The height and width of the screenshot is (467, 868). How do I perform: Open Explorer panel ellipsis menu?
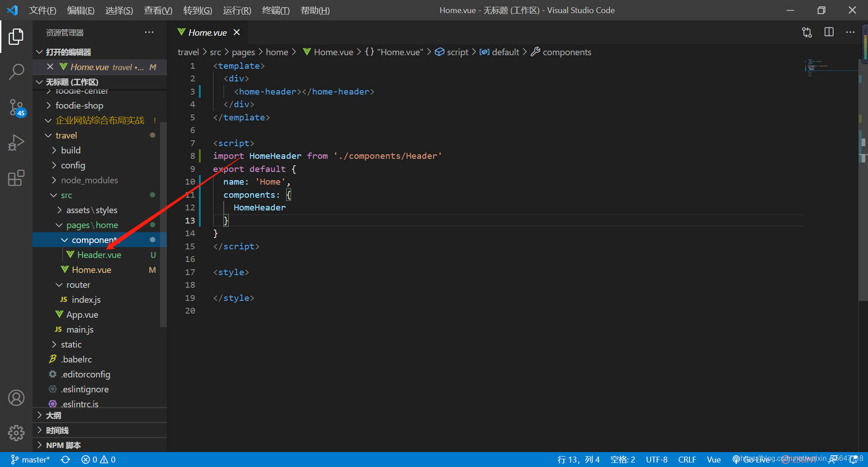click(x=149, y=32)
